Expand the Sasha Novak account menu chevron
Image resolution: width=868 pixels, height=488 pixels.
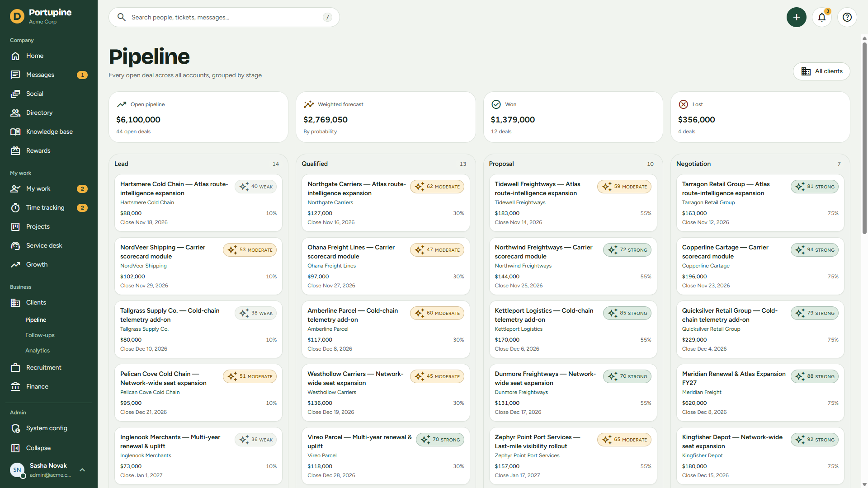coord(82,470)
